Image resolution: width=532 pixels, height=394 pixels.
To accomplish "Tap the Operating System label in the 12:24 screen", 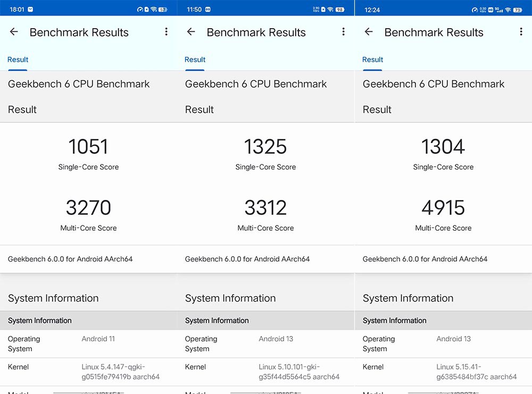I will (379, 344).
